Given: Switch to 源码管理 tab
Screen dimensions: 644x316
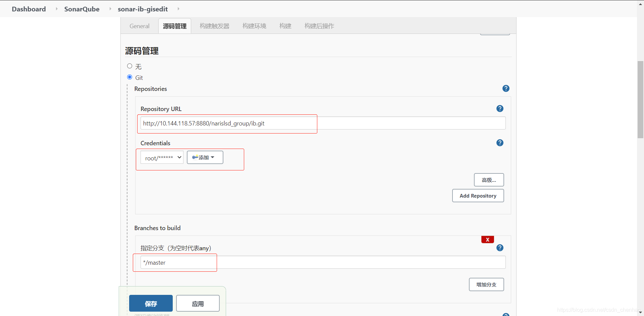Looking at the screenshot, I should click(x=175, y=26).
